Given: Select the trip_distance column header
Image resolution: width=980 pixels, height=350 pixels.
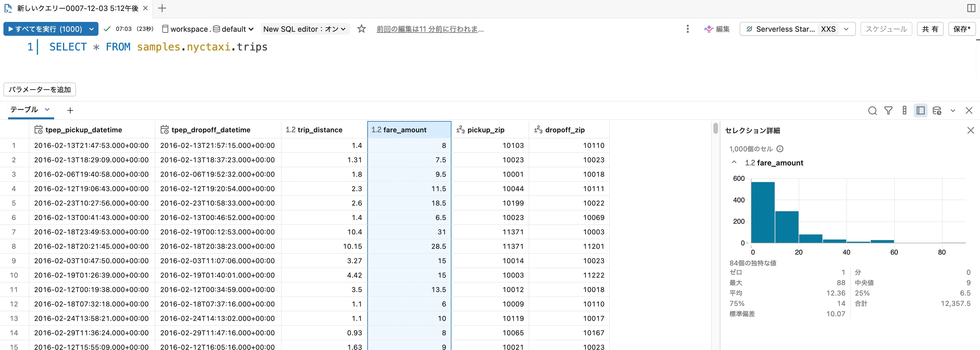Looking at the screenshot, I should [x=324, y=130].
